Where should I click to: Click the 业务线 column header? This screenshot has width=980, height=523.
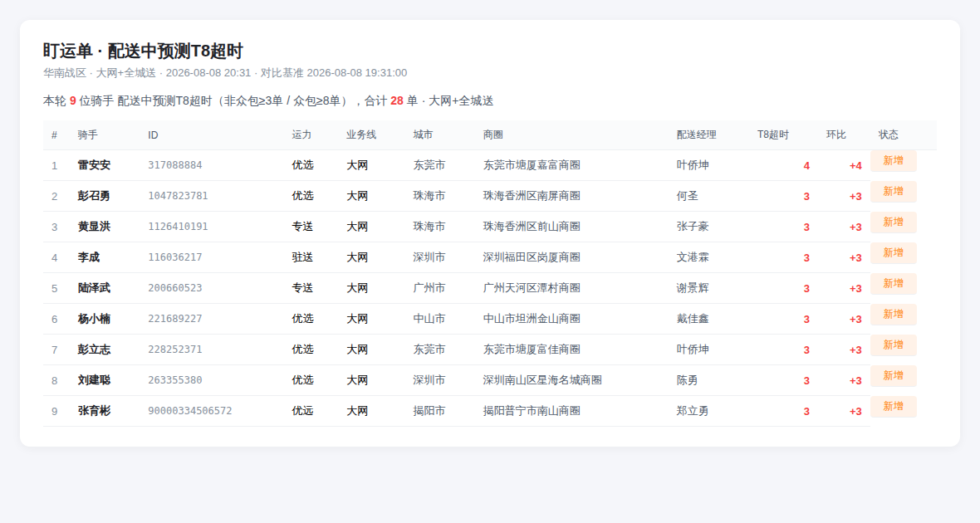(361, 135)
